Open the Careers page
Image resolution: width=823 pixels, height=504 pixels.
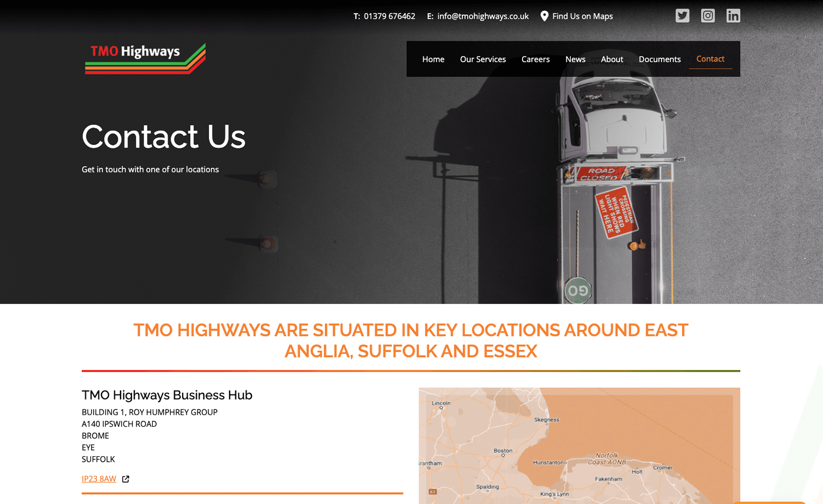535,59
